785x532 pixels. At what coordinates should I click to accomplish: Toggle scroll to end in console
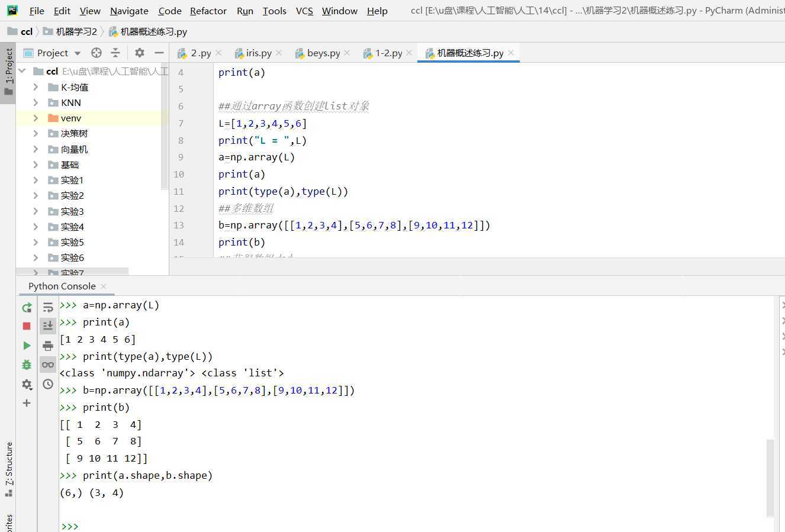(48, 326)
